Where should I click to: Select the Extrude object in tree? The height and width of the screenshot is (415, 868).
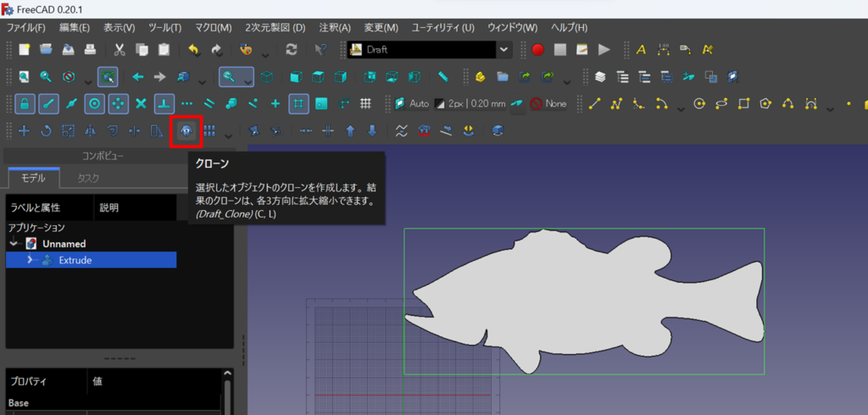[x=92, y=259]
